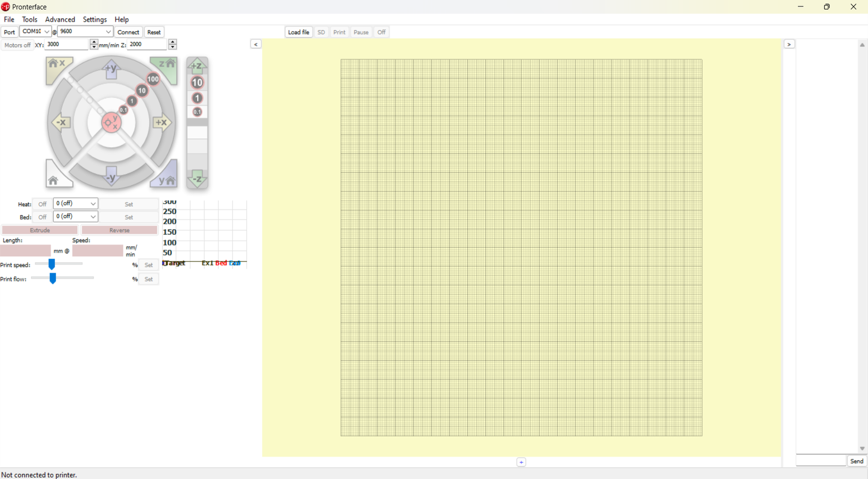Image resolution: width=868 pixels, height=479 pixels.
Task: Click the Pause button
Action: point(361,32)
